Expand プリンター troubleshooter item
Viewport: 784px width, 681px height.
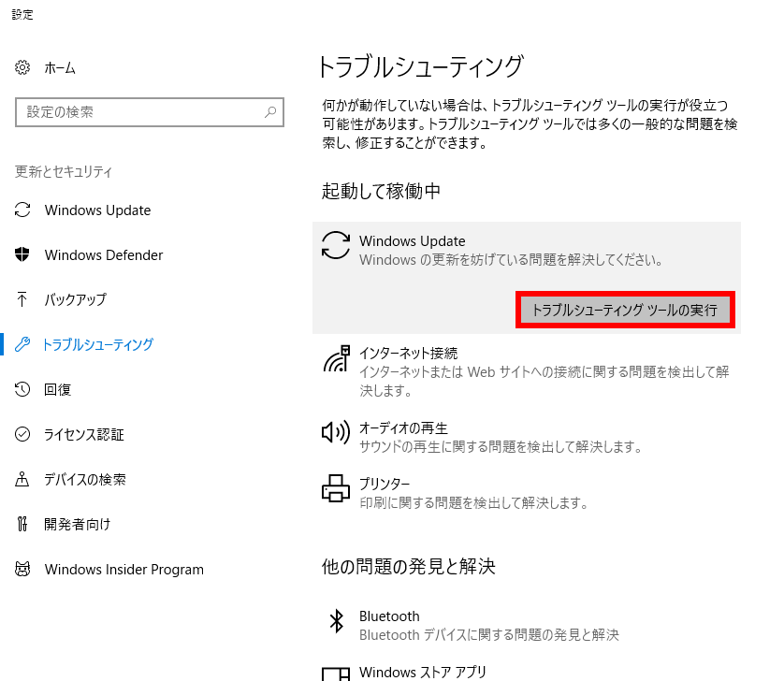(x=527, y=493)
